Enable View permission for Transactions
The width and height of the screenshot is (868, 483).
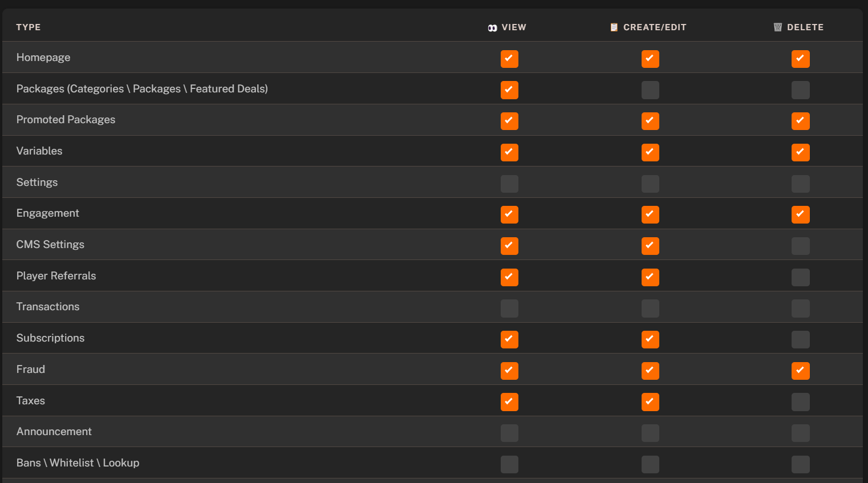click(x=509, y=309)
